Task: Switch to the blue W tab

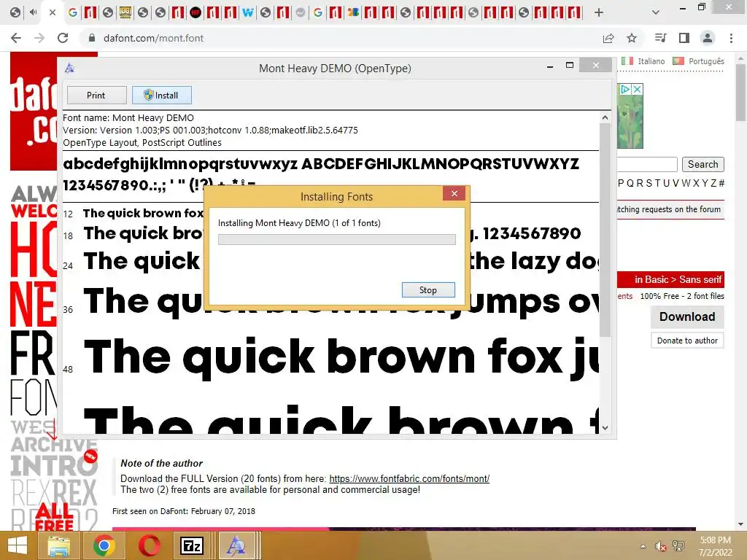Action: pyautogui.click(x=248, y=12)
